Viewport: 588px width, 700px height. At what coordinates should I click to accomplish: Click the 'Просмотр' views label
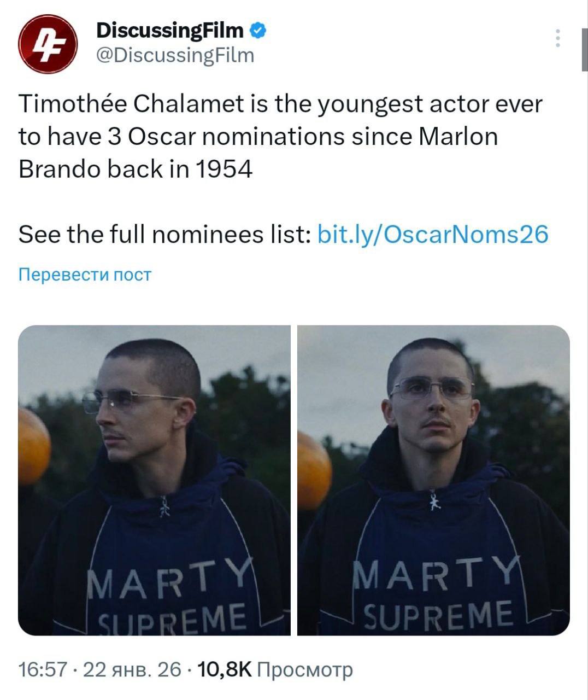[x=304, y=669]
